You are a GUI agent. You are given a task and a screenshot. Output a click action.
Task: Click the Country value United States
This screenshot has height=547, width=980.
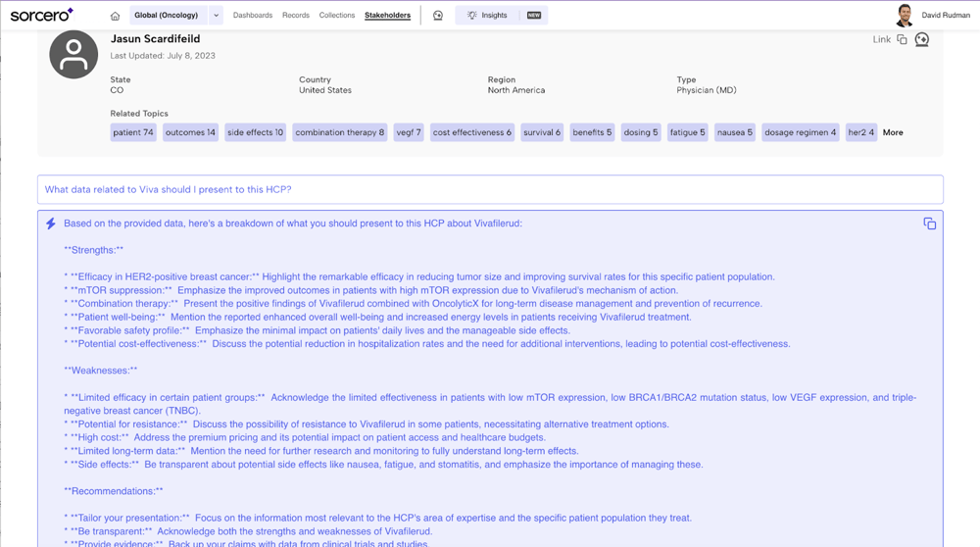pos(325,90)
